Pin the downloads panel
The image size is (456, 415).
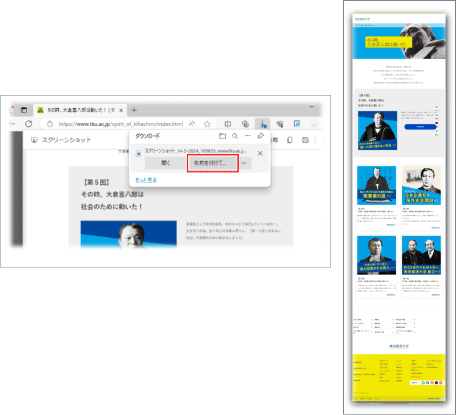point(260,136)
